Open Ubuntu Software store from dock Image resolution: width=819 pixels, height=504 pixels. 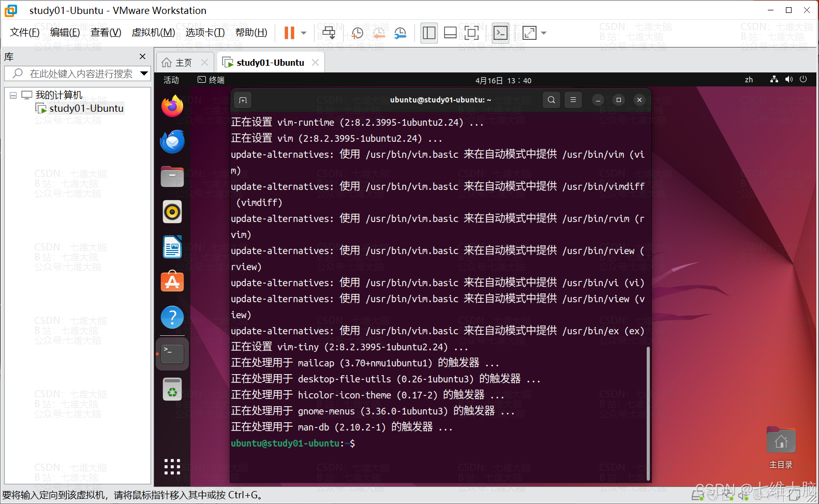click(x=172, y=283)
